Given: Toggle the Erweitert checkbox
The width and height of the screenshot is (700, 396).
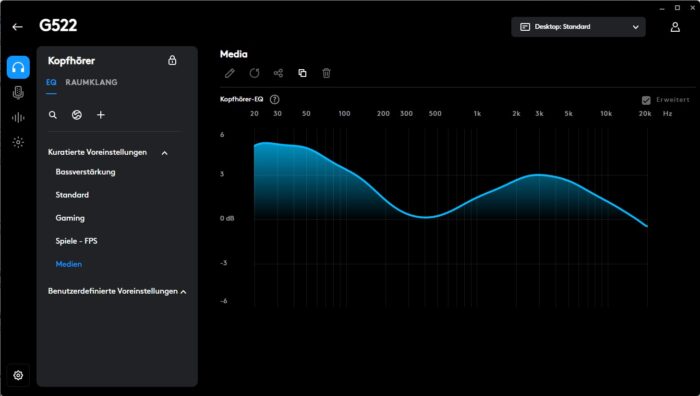Looking at the screenshot, I should [x=646, y=100].
